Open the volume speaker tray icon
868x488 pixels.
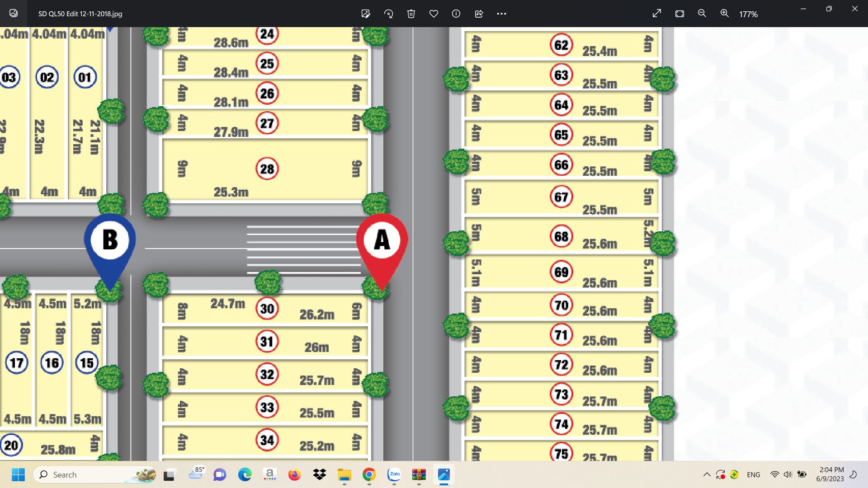(x=788, y=474)
